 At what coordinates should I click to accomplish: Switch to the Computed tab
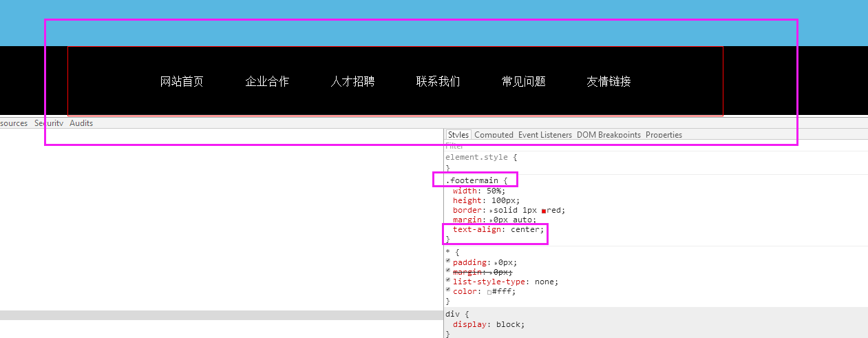(x=494, y=135)
